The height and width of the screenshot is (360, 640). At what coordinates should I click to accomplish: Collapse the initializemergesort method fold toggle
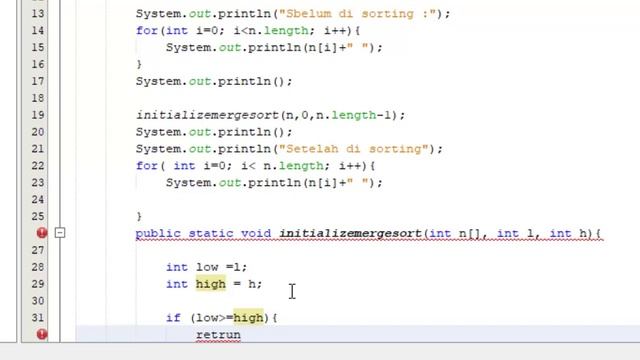click(60, 233)
